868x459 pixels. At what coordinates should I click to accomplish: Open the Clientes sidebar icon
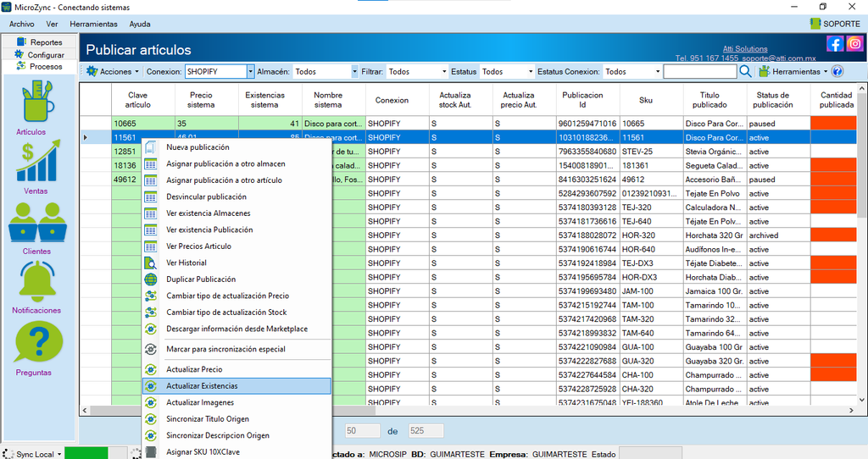pos(37,223)
